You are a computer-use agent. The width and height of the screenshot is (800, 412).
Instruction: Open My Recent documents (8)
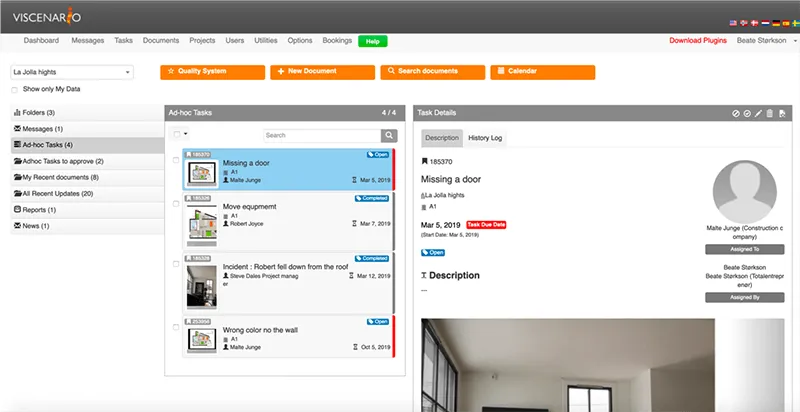[x=87, y=177]
